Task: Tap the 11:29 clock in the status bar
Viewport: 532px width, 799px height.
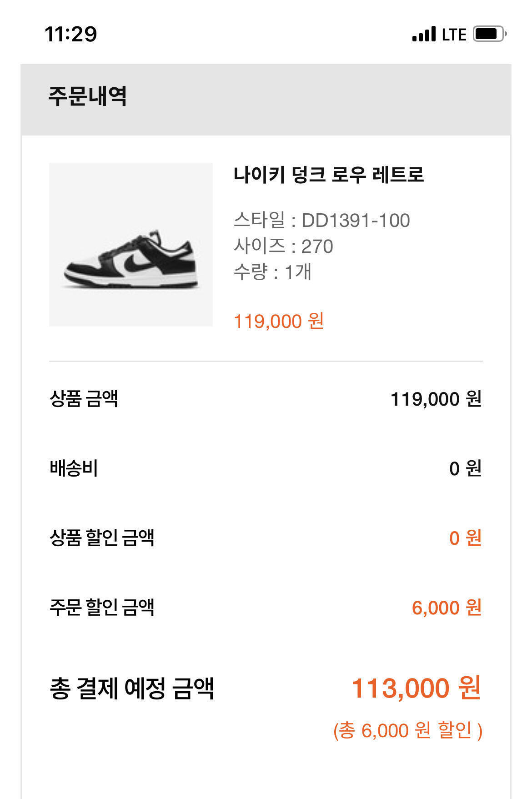Action: (x=71, y=35)
